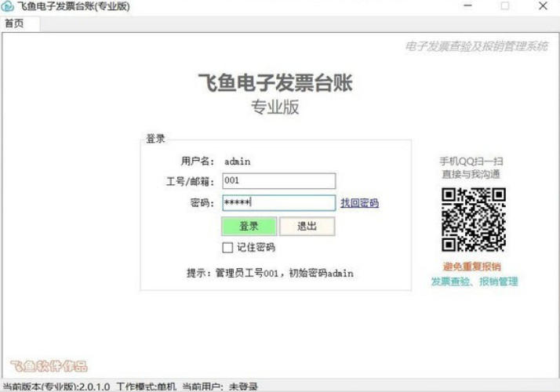
Task: Focus the 密码 password field
Action: click(x=279, y=203)
